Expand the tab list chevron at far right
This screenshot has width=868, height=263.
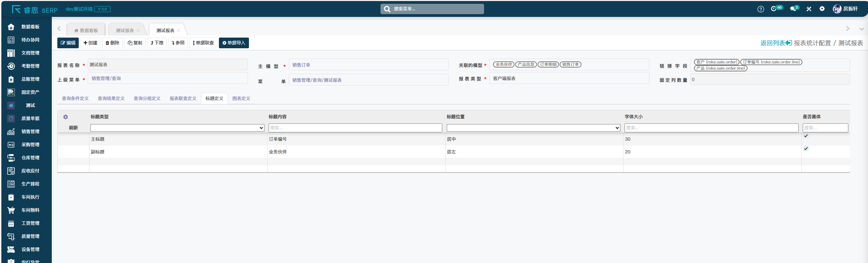[x=861, y=29]
